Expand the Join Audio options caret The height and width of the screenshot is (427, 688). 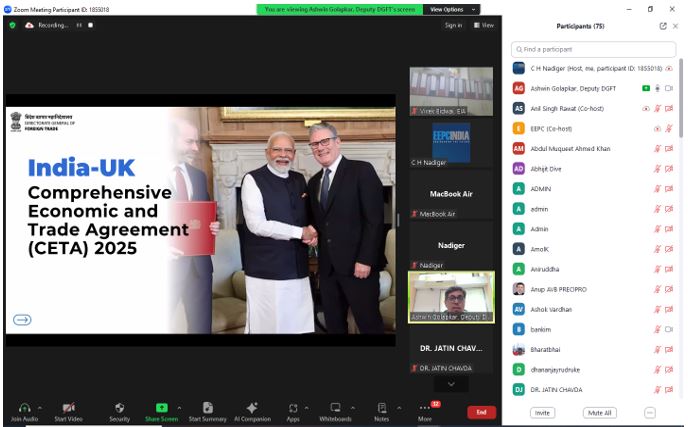(40, 408)
